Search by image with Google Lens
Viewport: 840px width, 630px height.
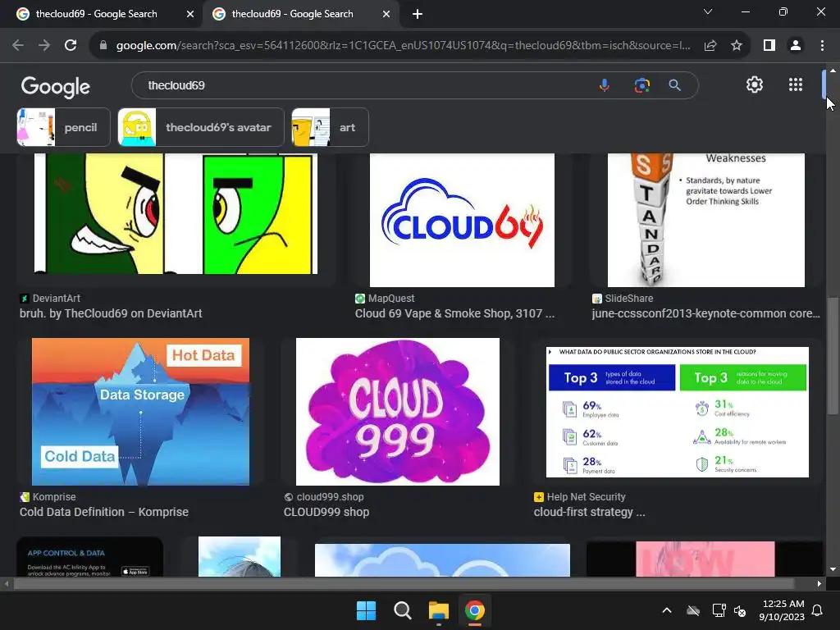pyautogui.click(x=641, y=85)
